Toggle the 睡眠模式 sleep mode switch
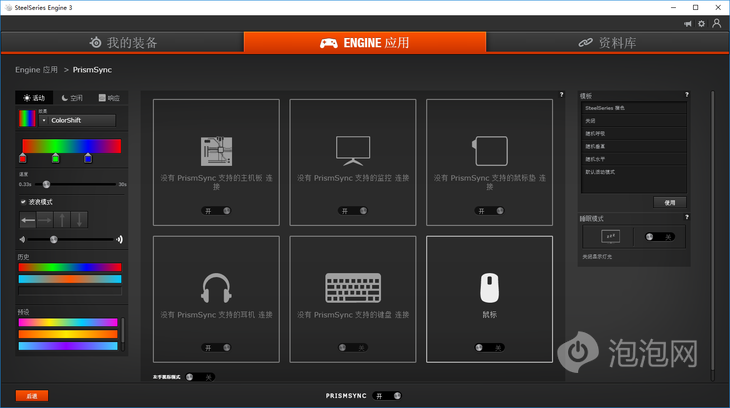 (660, 237)
